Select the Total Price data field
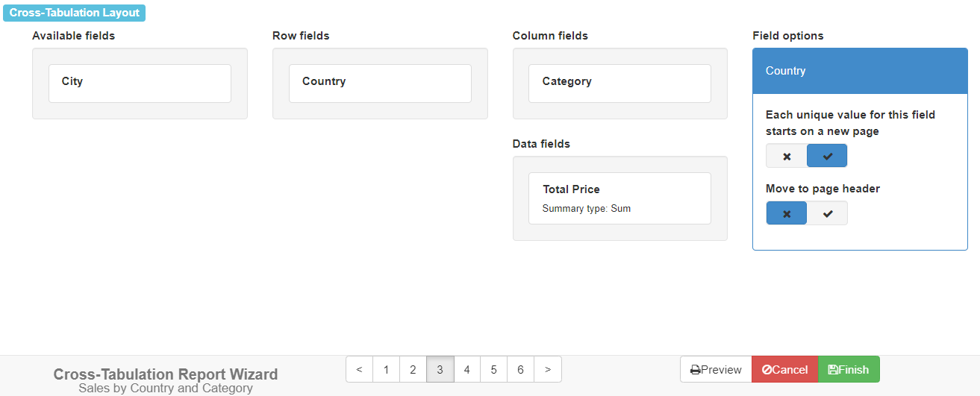 (x=619, y=198)
